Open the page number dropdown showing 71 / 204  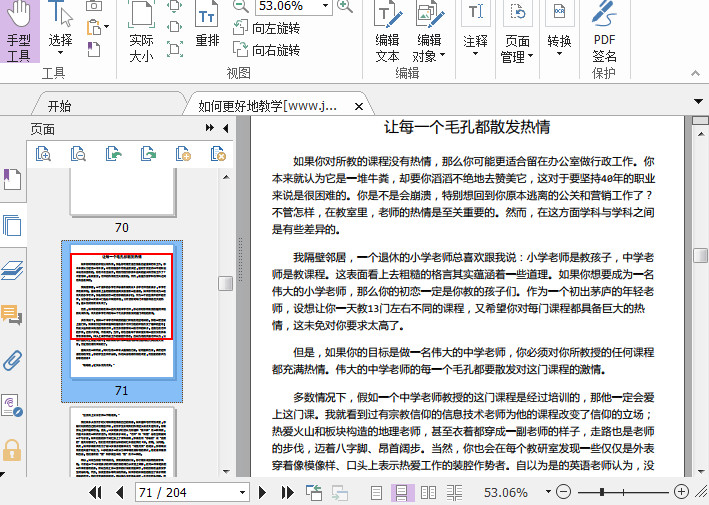pos(242,493)
